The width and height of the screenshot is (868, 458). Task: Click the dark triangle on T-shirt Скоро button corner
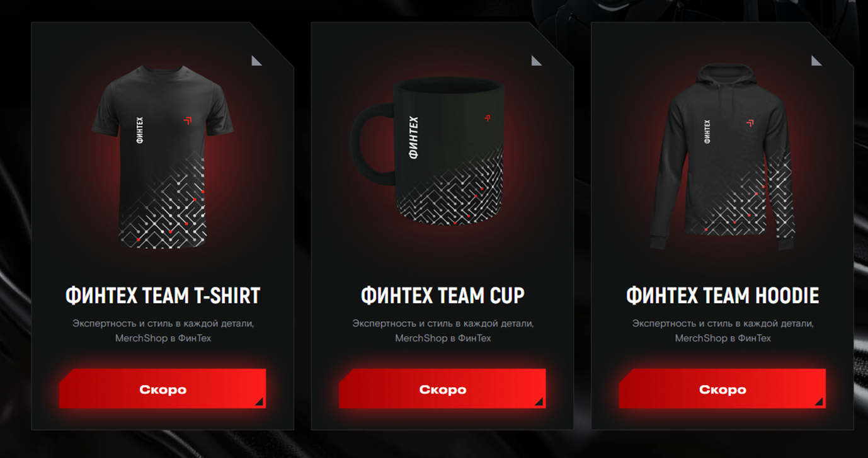[x=260, y=401]
